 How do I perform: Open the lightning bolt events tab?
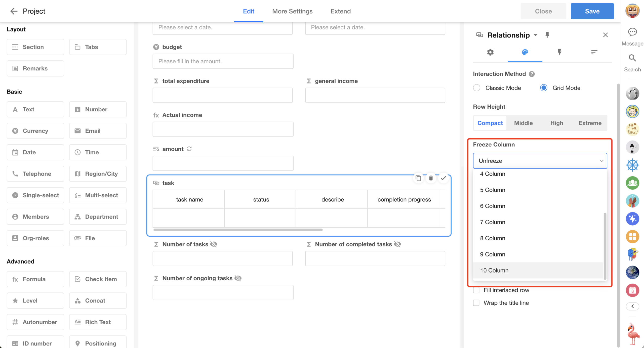pos(559,52)
